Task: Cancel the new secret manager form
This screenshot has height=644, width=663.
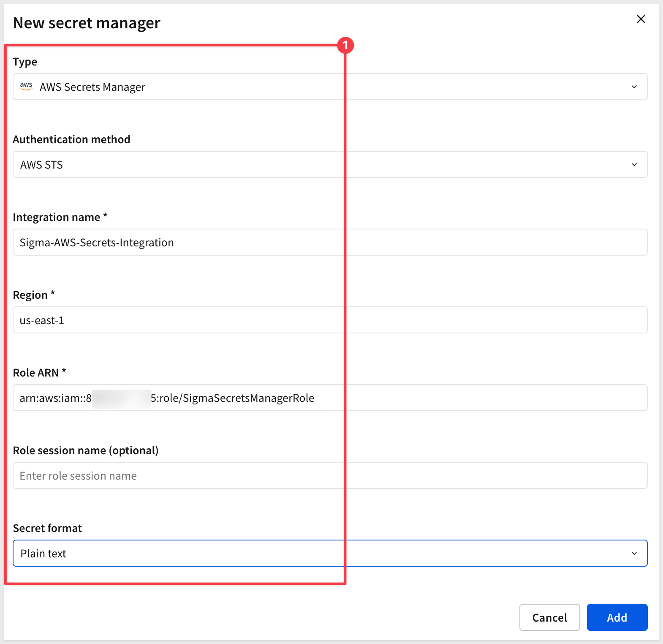Action: click(549, 617)
